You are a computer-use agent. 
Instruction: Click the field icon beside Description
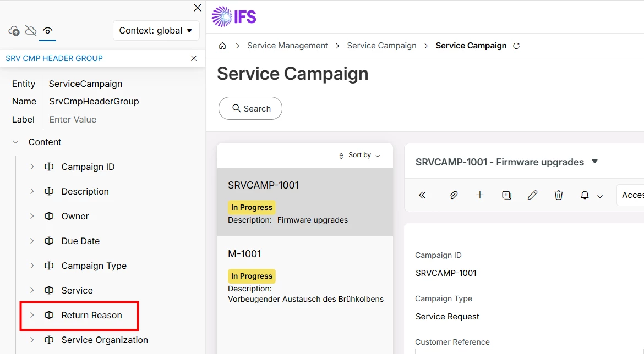click(49, 191)
